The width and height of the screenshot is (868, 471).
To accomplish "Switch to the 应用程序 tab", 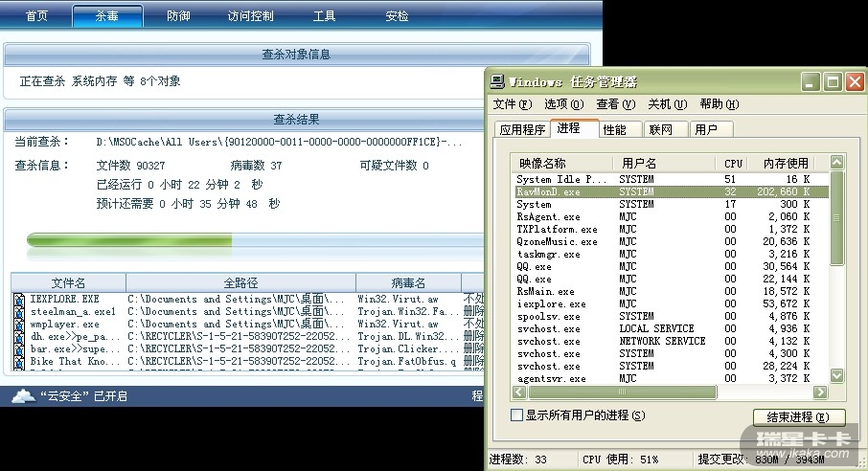I will [522, 129].
